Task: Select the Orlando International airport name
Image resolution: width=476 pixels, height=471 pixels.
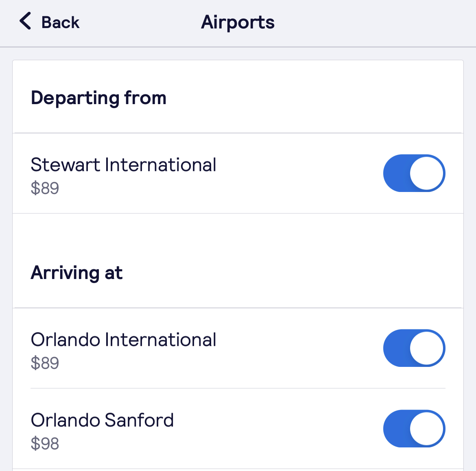Action: point(123,340)
